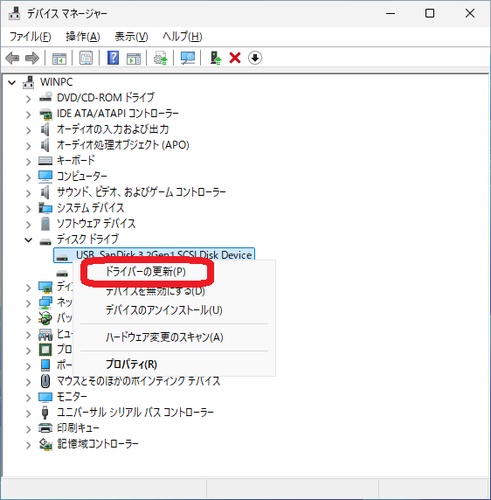Screen dimensions: 491x500
Task: Click the speaker icon beside オーディオの入力および出力
Action: 45,129
